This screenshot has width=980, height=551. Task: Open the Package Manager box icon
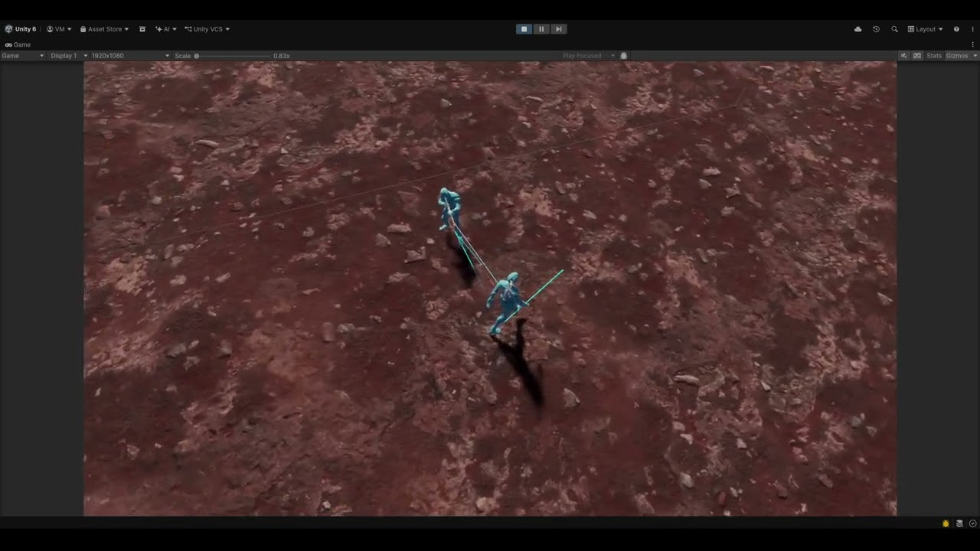[x=142, y=29]
